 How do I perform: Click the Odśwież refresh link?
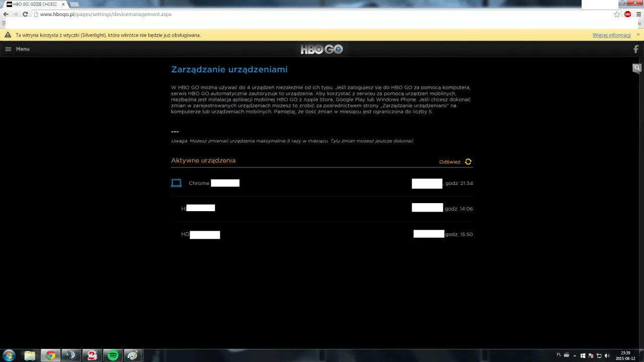450,162
